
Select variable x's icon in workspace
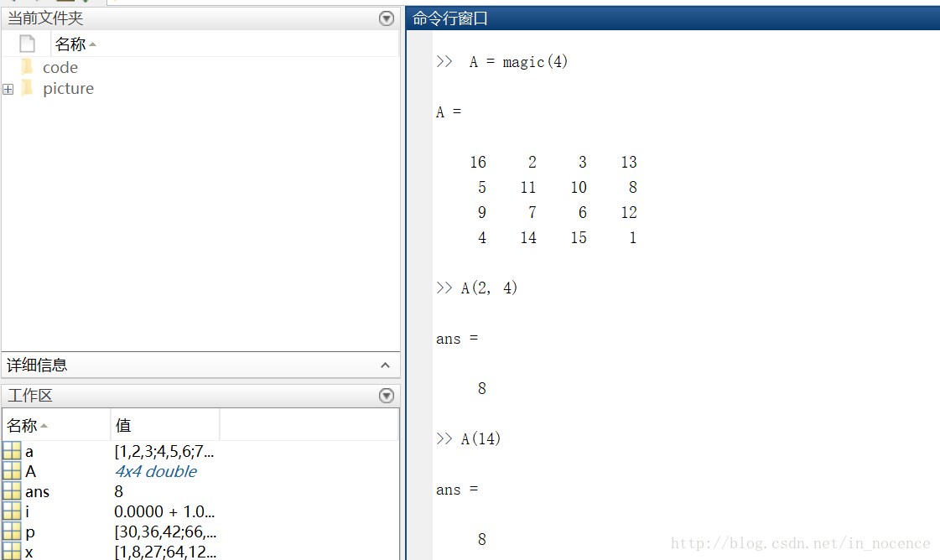tap(12, 552)
